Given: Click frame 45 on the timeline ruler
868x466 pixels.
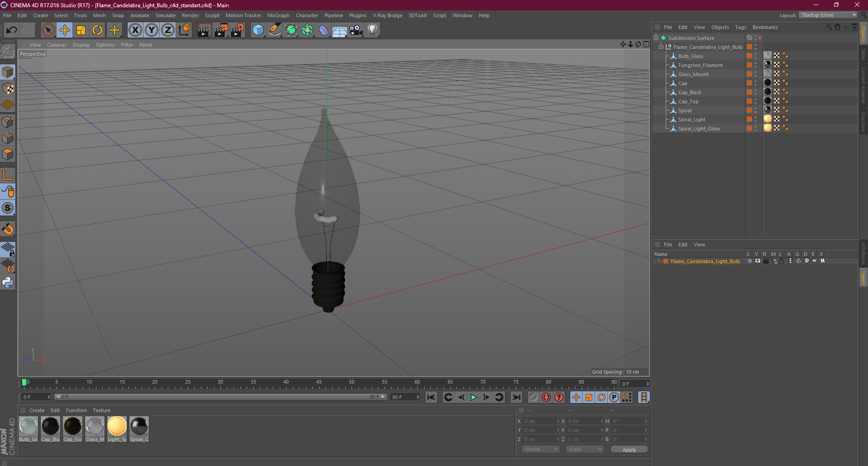Looking at the screenshot, I should (x=319, y=383).
